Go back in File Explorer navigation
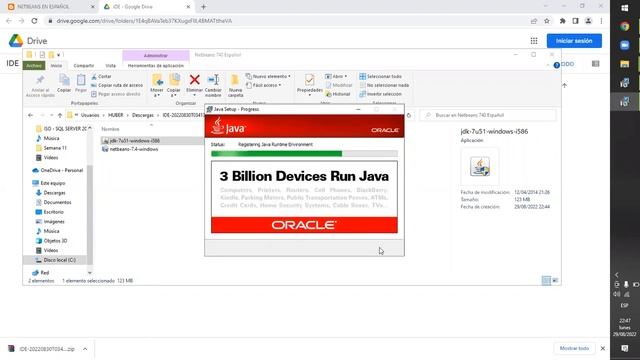Image resolution: width=640 pixels, height=360 pixels. point(30,116)
